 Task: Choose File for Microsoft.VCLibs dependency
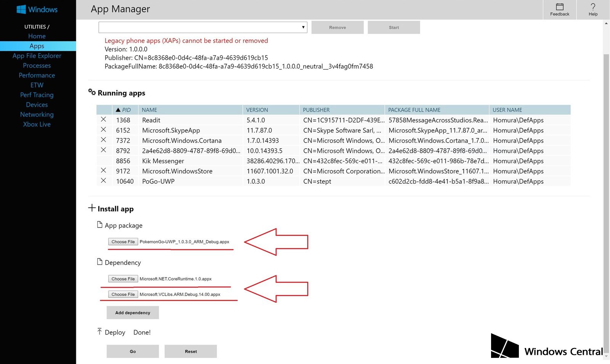tap(123, 294)
